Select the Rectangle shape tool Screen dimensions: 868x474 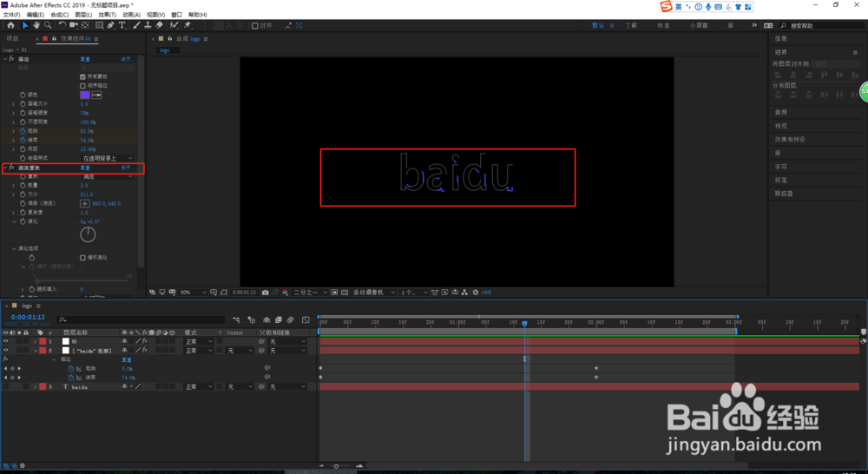click(99, 25)
